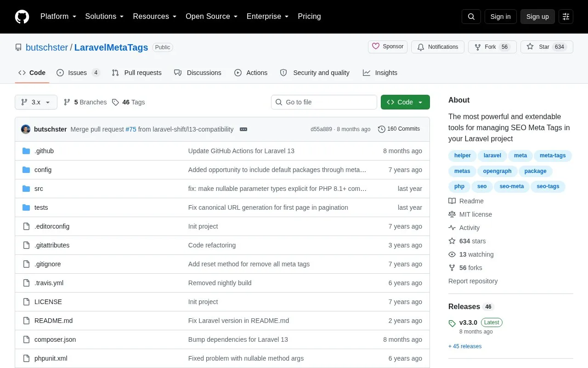The image size is (588, 368).
Task: Open the Insights tab
Action: pyautogui.click(x=380, y=73)
